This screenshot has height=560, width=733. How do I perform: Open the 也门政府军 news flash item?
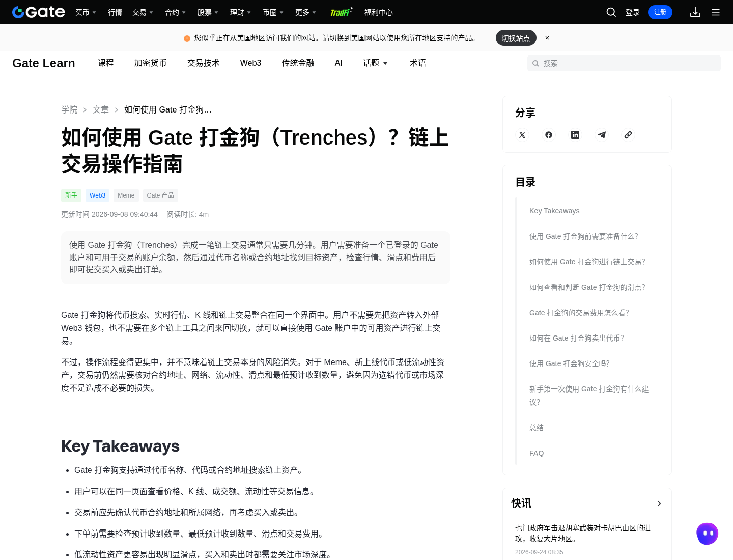[583, 534]
